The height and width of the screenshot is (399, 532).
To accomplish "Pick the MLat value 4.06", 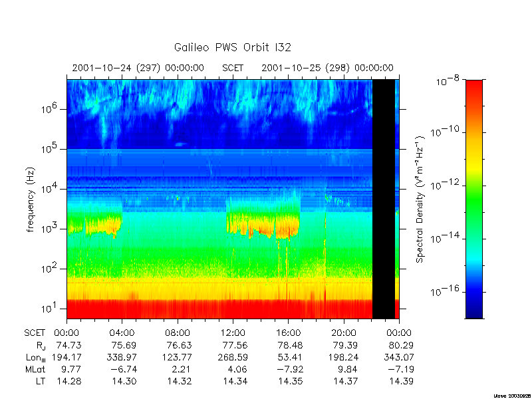I will 237,369.
